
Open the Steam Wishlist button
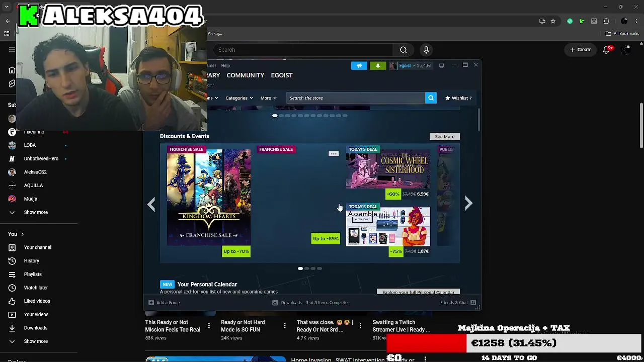458,98
